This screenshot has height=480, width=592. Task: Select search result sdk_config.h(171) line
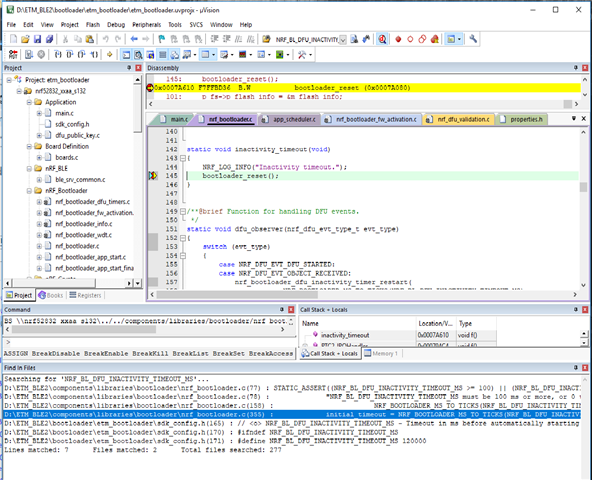(x=292, y=441)
